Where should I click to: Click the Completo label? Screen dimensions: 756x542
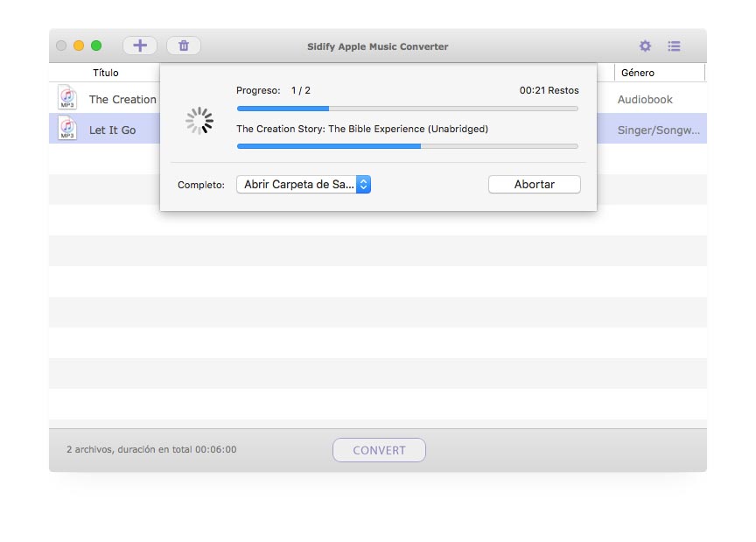201,185
